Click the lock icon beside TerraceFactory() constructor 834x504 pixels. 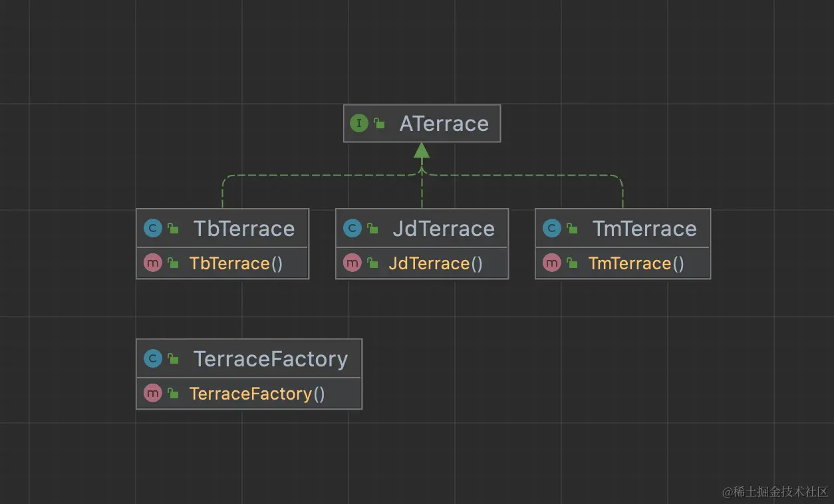pyautogui.click(x=173, y=394)
